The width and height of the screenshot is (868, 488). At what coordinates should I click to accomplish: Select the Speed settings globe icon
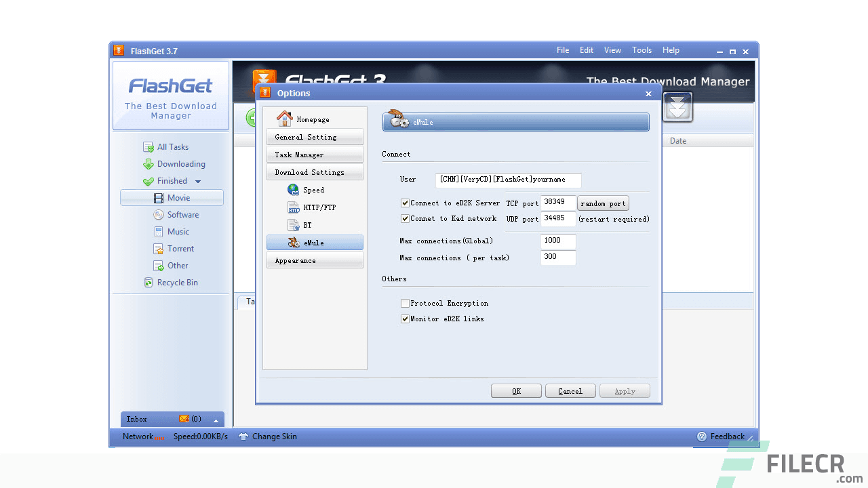pyautogui.click(x=293, y=190)
